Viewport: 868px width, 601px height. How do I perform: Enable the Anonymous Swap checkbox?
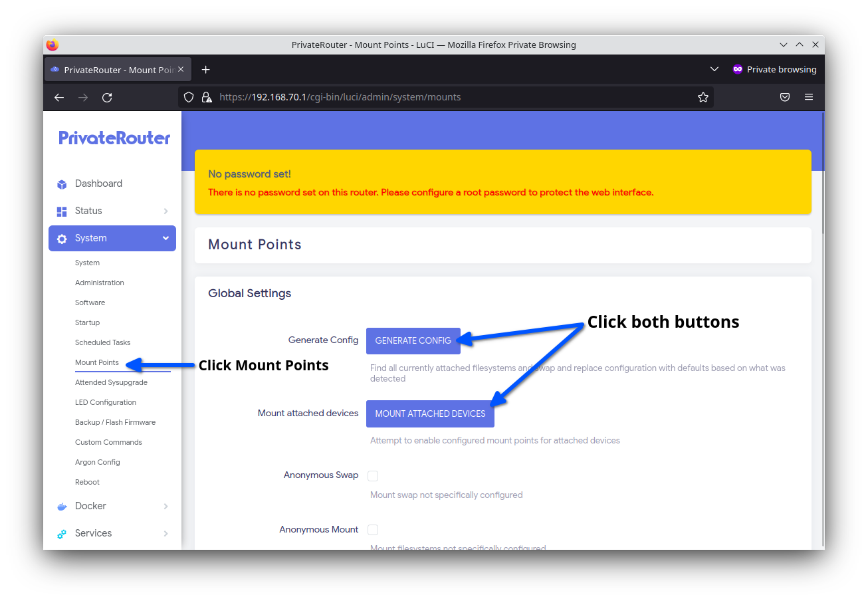pyautogui.click(x=373, y=475)
